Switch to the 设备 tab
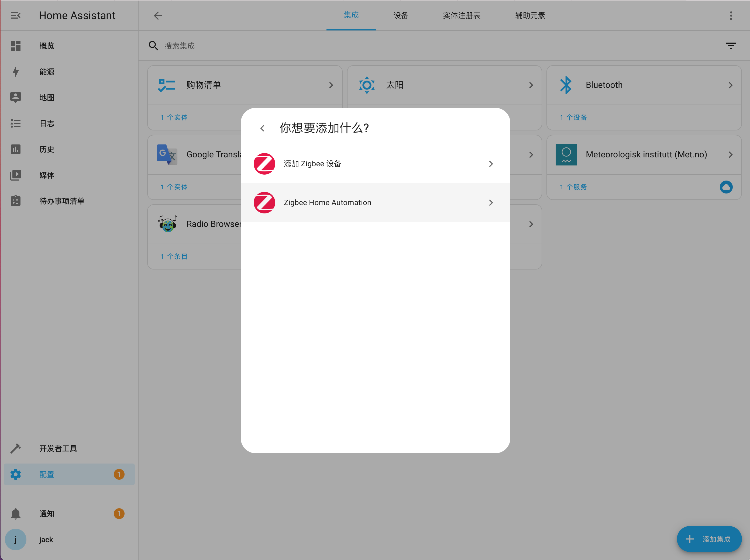The height and width of the screenshot is (560, 750). (400, 16)
